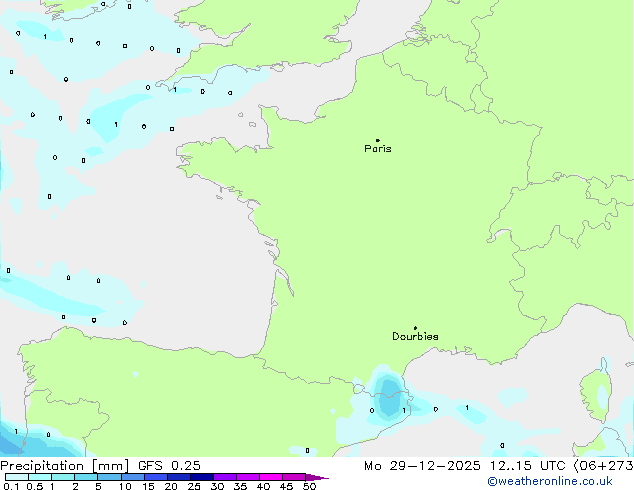Click the Dourbies location marker dot
Viewport: 634px width, 490px height.
415,328
